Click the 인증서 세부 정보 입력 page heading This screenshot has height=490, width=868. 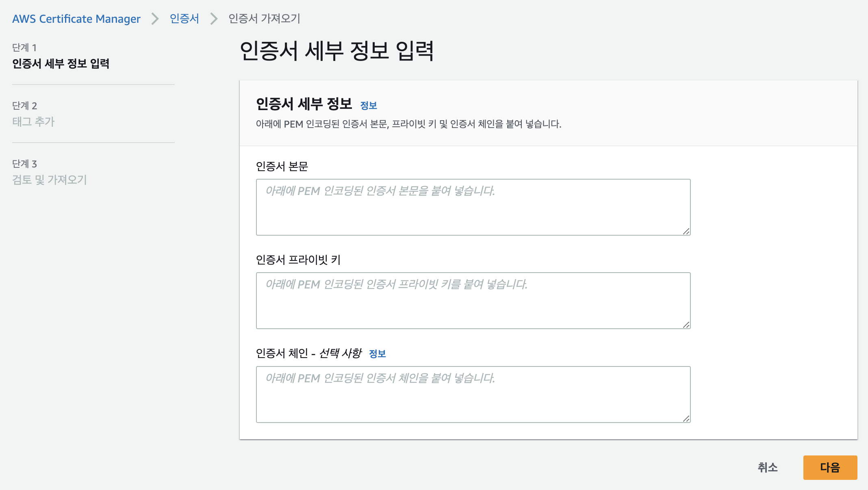[x=336, y=51]
